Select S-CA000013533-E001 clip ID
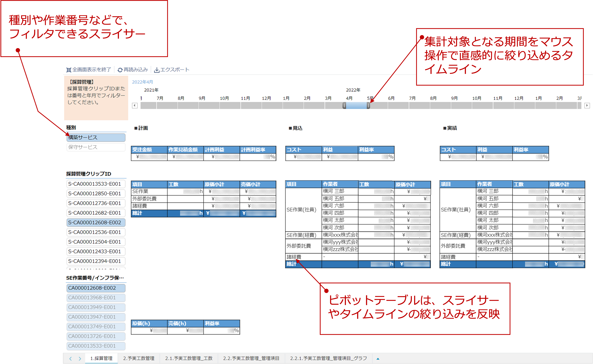Viewport: 593px width, 364px height. click(x=96, y=184)
